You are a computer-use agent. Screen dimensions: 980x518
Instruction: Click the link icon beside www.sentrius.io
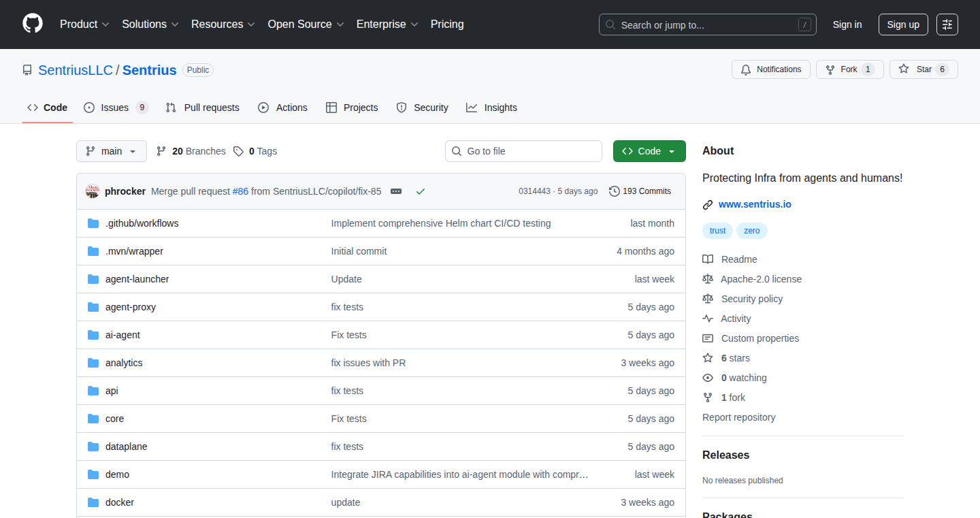[708, 204]
